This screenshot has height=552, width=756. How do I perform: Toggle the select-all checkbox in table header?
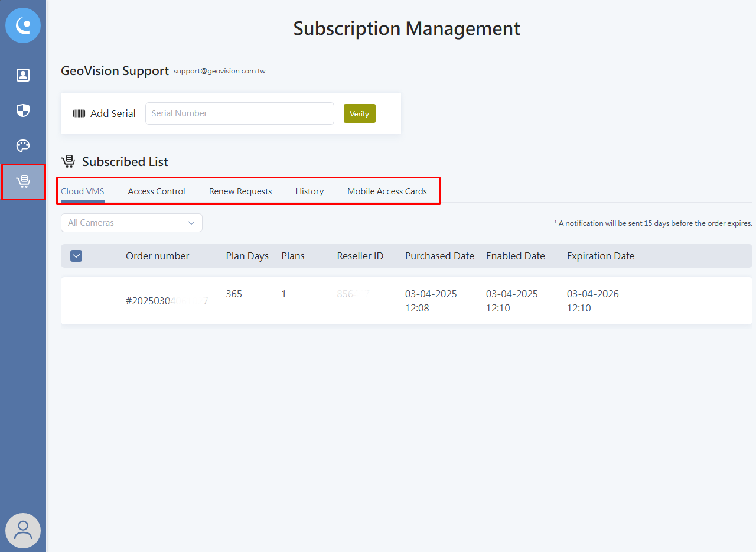[x=76, y=256]
